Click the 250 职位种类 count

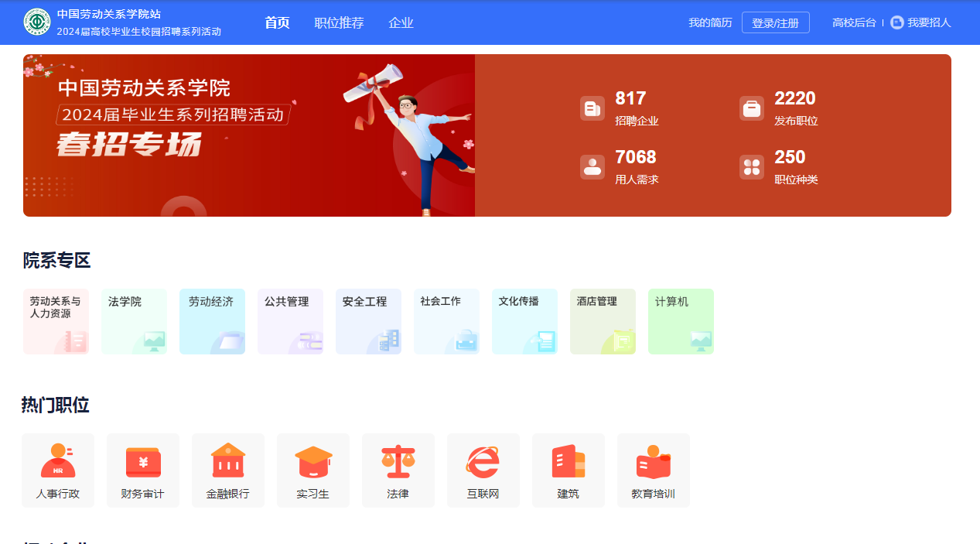(790, 157)
